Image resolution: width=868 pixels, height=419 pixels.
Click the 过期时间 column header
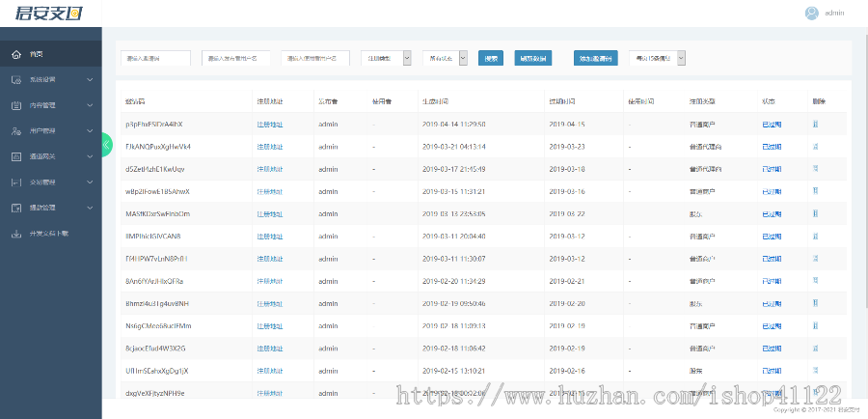click(562, 102)
